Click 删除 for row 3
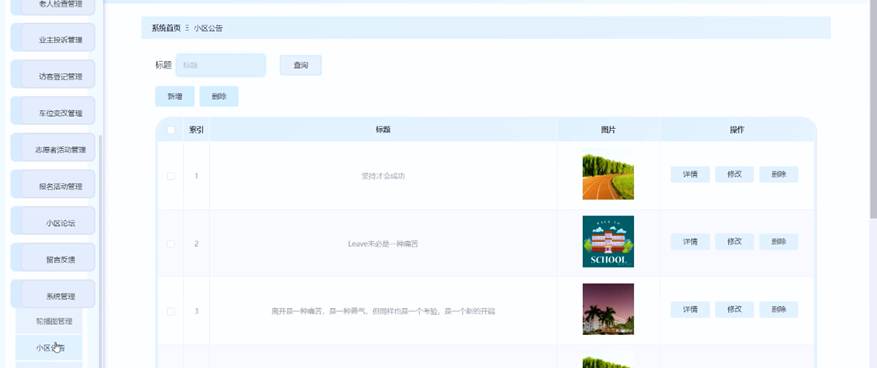Viewport: 877px width, 368px height. click(779, 309)
